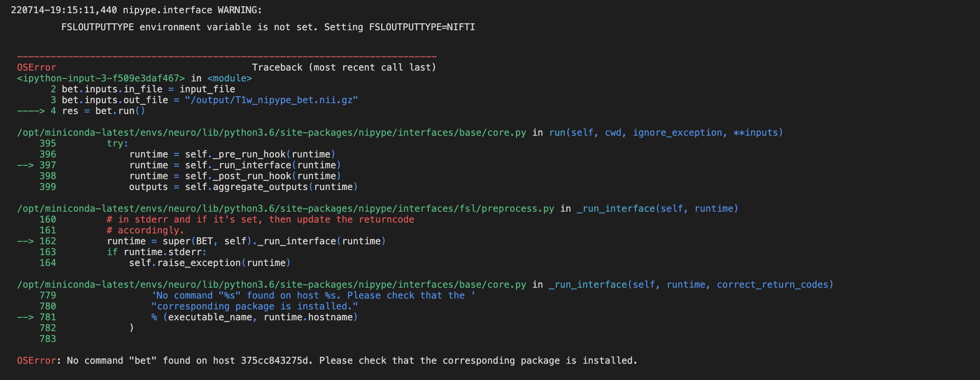
Task: Click '_run_interface(self, runtime, correct_return_codes)' signature
Action: [x=691, y=285]
